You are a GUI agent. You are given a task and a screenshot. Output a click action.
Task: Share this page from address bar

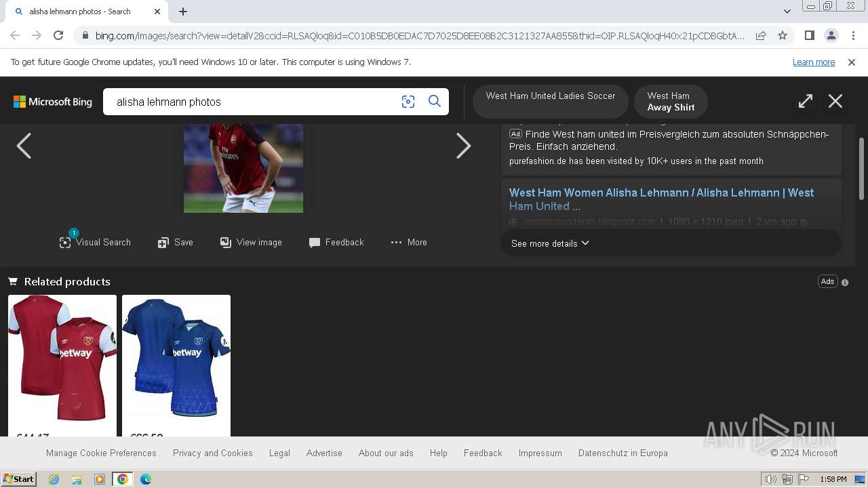tap(761, 35)
